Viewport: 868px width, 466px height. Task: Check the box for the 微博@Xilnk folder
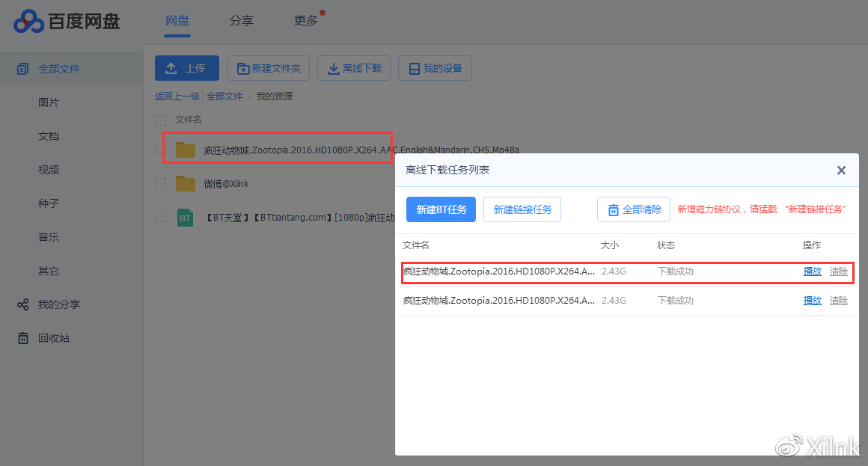(161, 183)
